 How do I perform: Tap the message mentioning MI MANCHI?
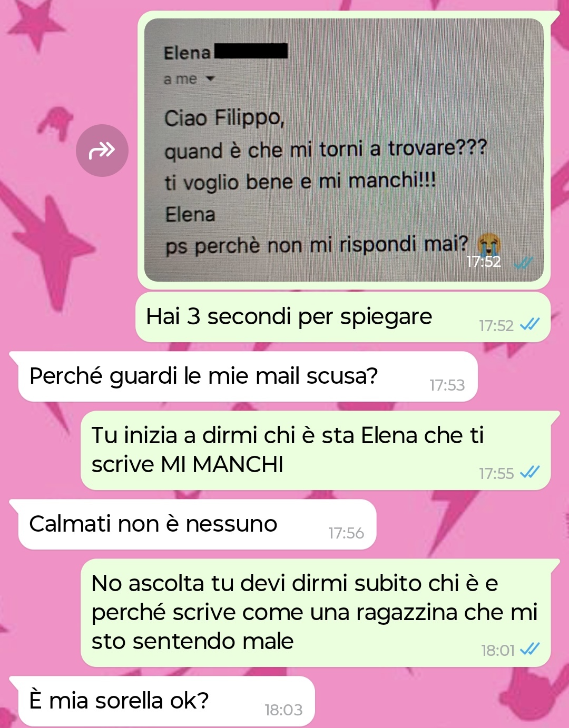[x=316, y=451]
